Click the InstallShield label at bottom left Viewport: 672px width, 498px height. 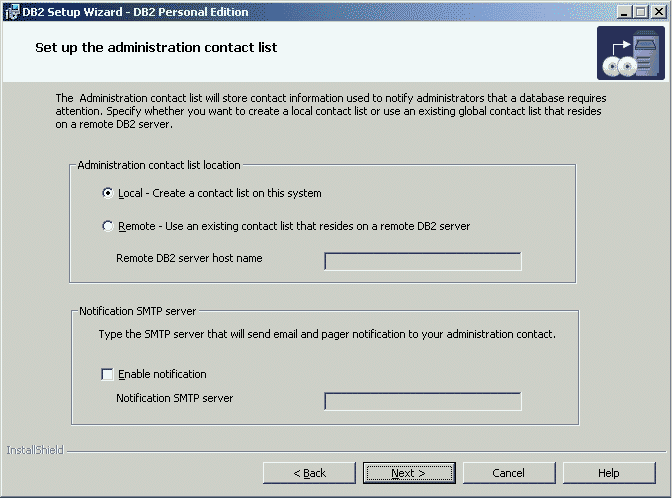point(35,451)
